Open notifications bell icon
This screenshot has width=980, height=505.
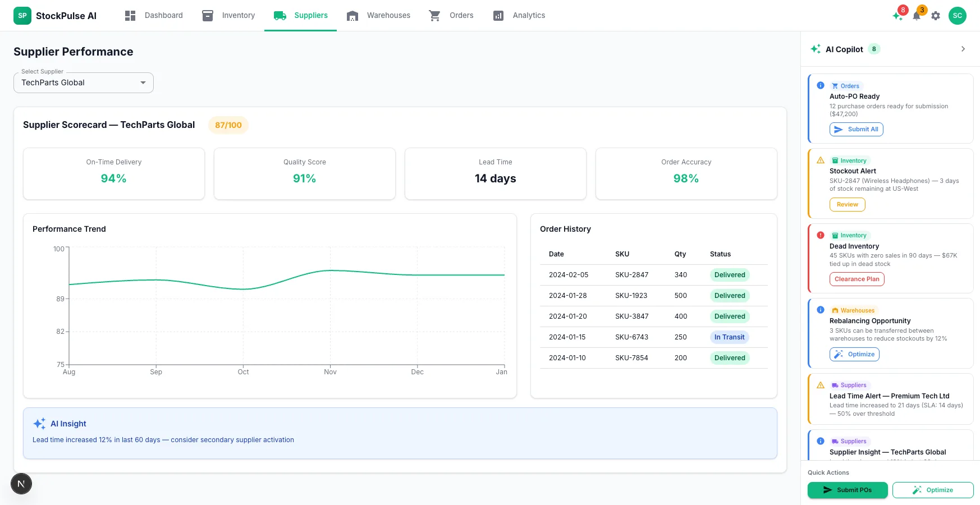coord(917,16)
